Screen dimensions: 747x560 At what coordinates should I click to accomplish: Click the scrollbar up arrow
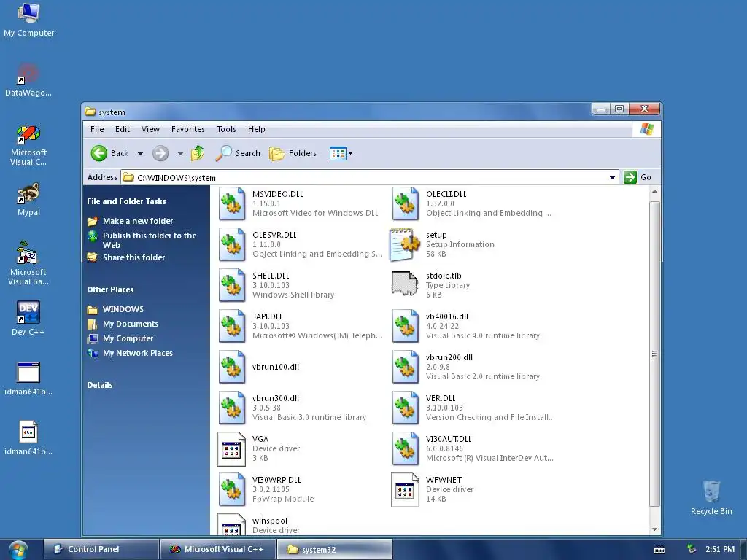coord(654,192)
